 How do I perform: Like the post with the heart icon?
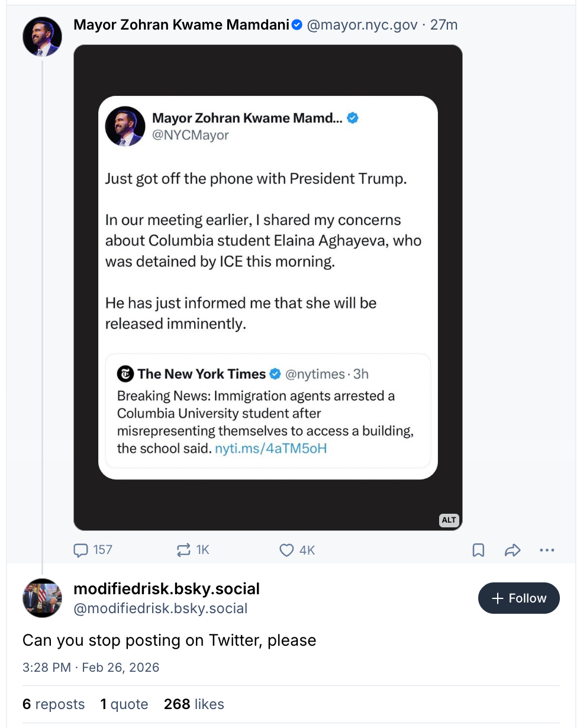click(x=287, y=550)
